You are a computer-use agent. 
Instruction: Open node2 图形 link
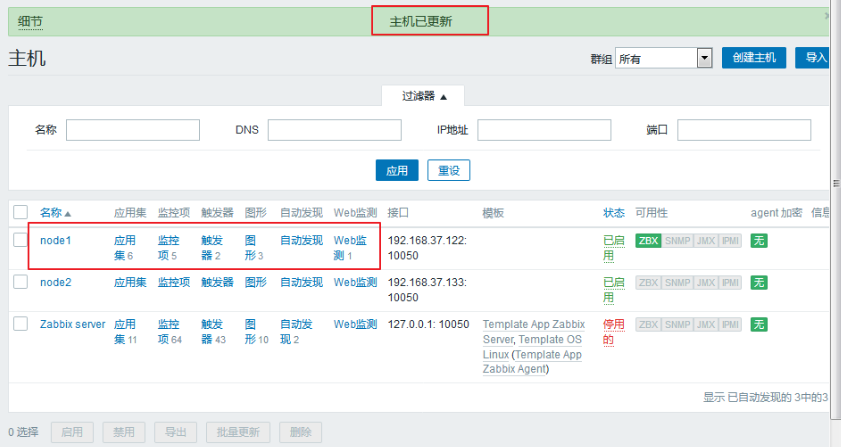click(x=255, y=282)
